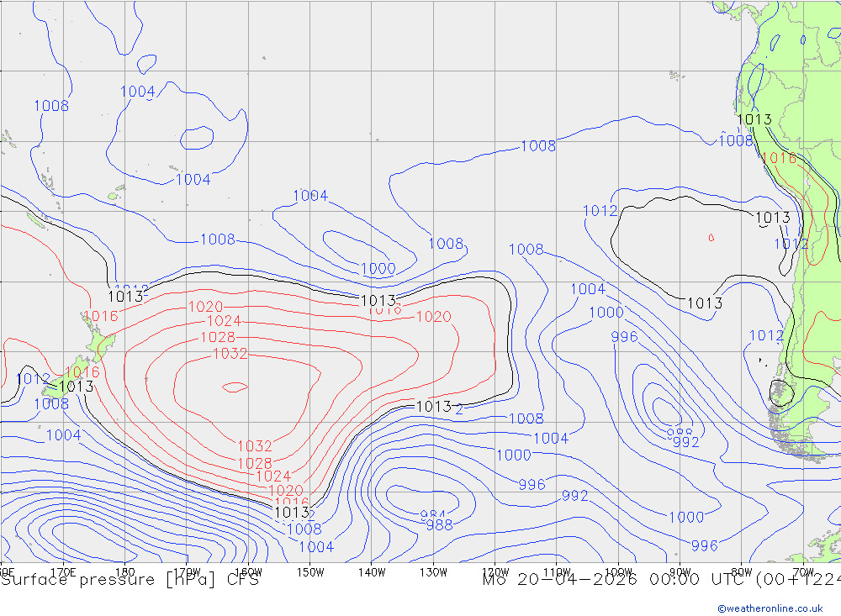Click the red 1016 label over South America

click(x=779, y=158)
